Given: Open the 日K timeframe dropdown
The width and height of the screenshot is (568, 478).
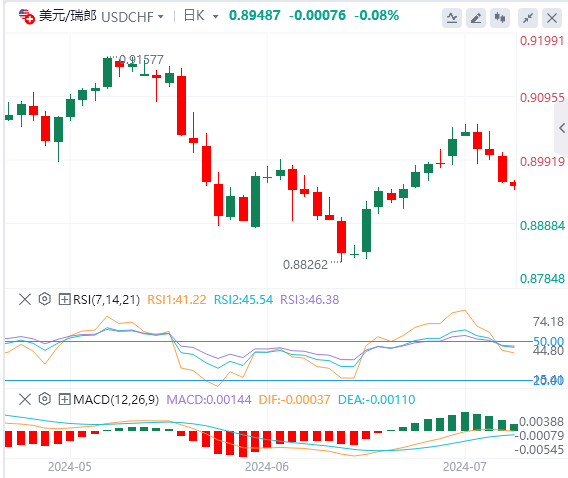Looking at the screenshot, I should [x=201, y=16].
